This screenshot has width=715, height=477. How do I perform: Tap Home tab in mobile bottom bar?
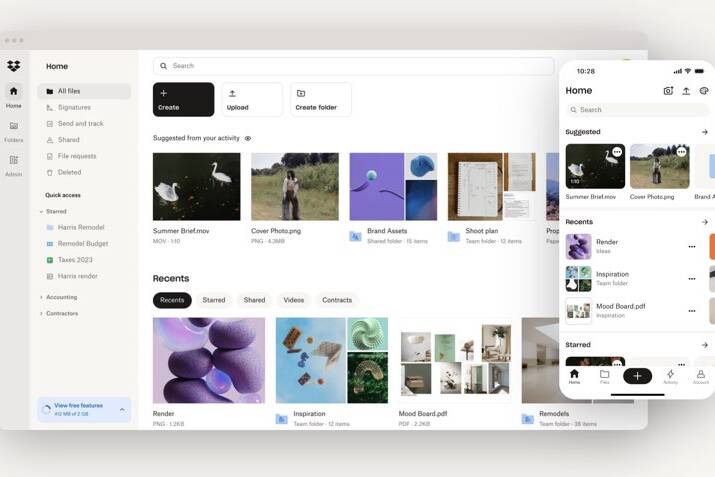(574, 377)
